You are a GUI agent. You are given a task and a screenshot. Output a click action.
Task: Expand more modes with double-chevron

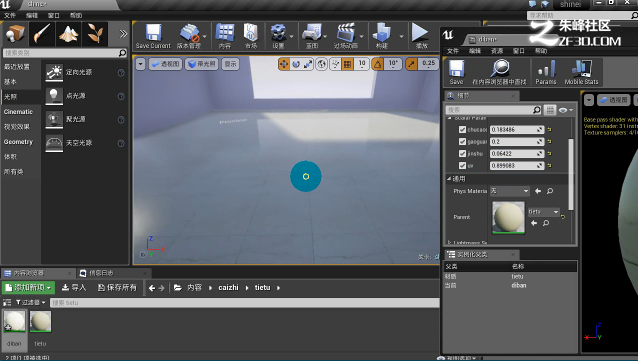click(x=123, y=34)
